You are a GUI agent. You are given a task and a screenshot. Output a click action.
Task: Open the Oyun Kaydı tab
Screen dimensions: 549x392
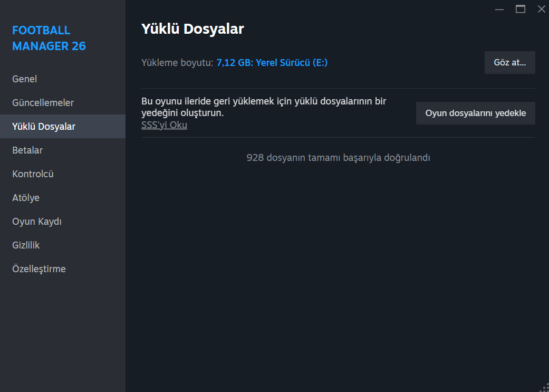pos(37,222)
